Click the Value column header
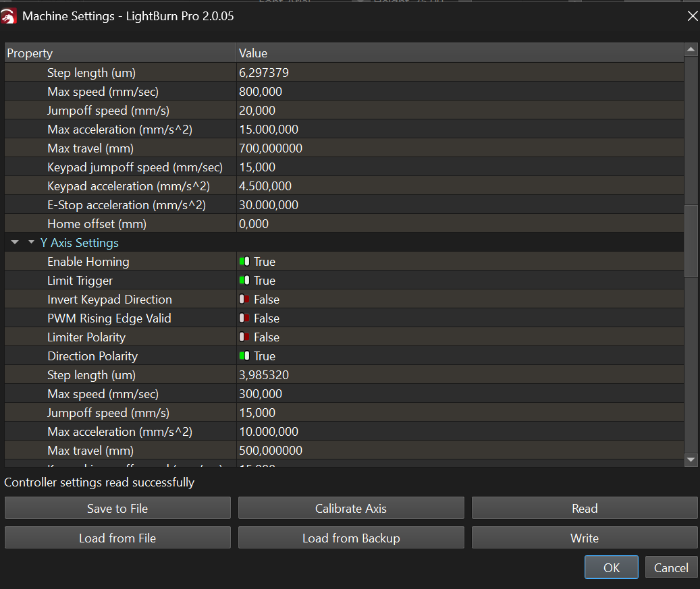This screenshot has width=700, height=589. [x=460, y=53]
